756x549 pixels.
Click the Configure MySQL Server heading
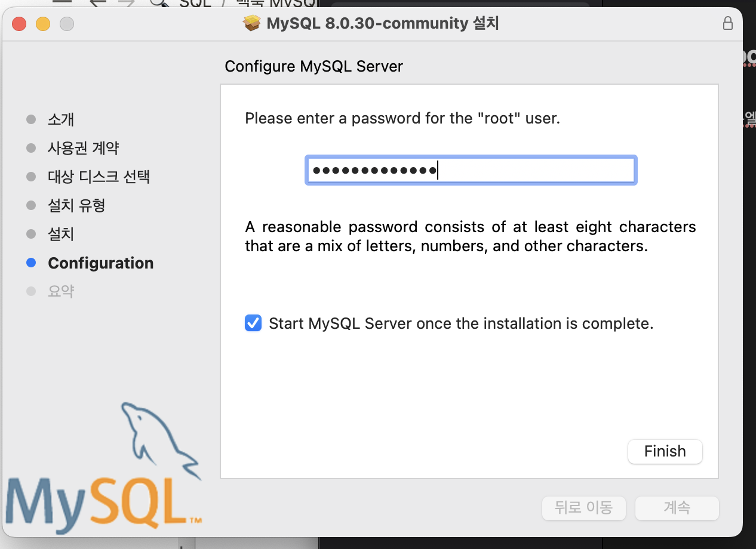(x=314, y=66)
